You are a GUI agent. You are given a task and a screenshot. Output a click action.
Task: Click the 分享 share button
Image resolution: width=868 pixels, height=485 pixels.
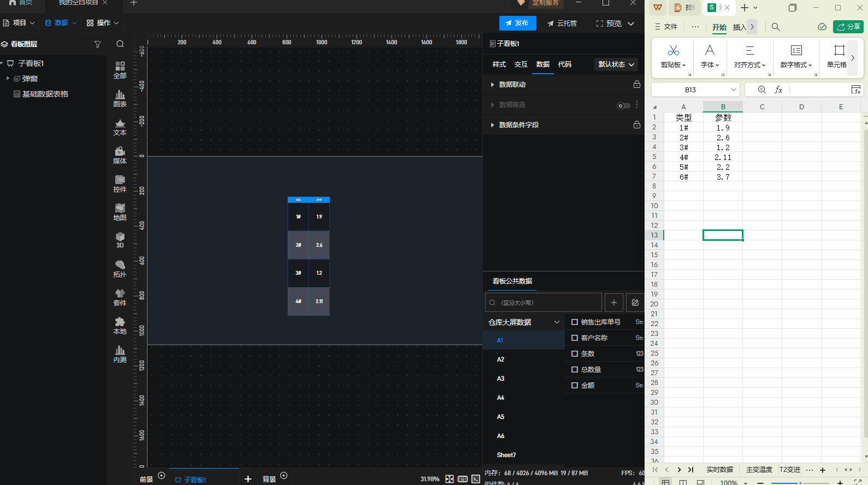[848, 27]
